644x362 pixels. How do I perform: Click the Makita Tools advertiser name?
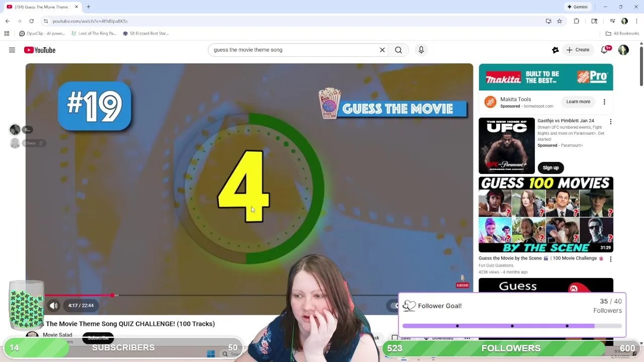pyautogui.click(x=516, y=100)
